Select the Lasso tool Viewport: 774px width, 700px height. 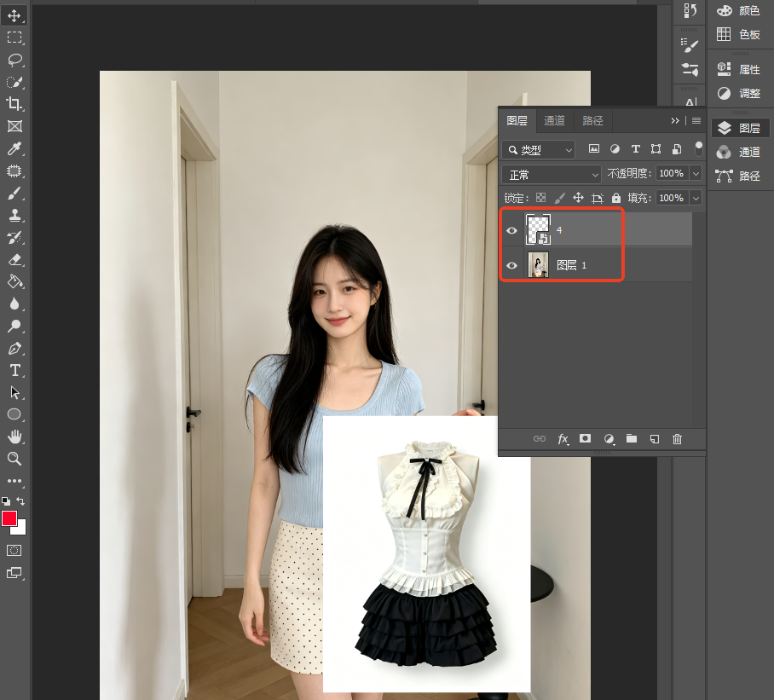14,60
